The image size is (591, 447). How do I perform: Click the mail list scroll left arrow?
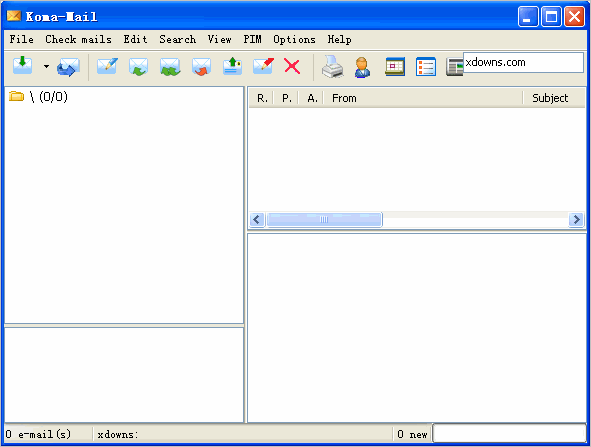[x=257, y=219]
